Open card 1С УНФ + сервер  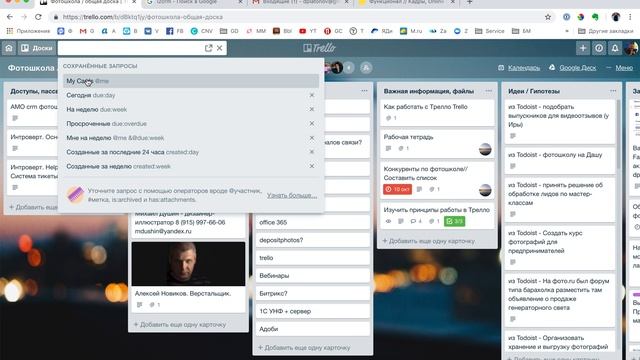coord(313,311)
